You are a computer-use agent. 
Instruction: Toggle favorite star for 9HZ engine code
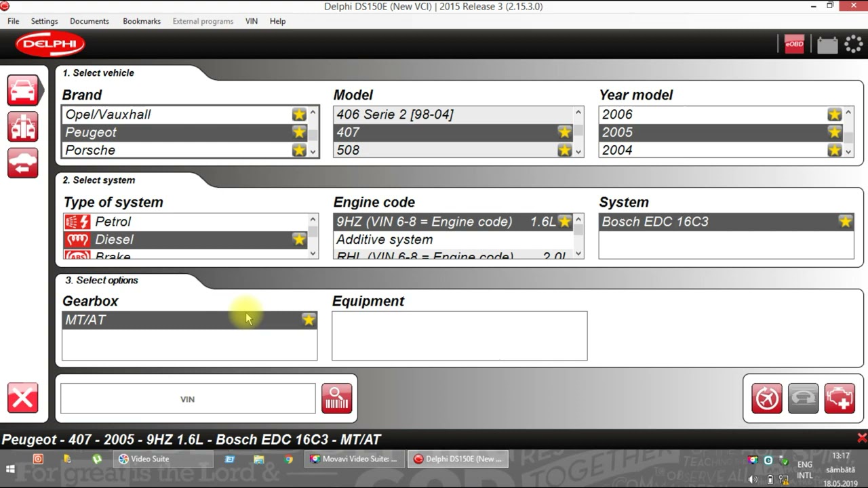coord(565,222)
